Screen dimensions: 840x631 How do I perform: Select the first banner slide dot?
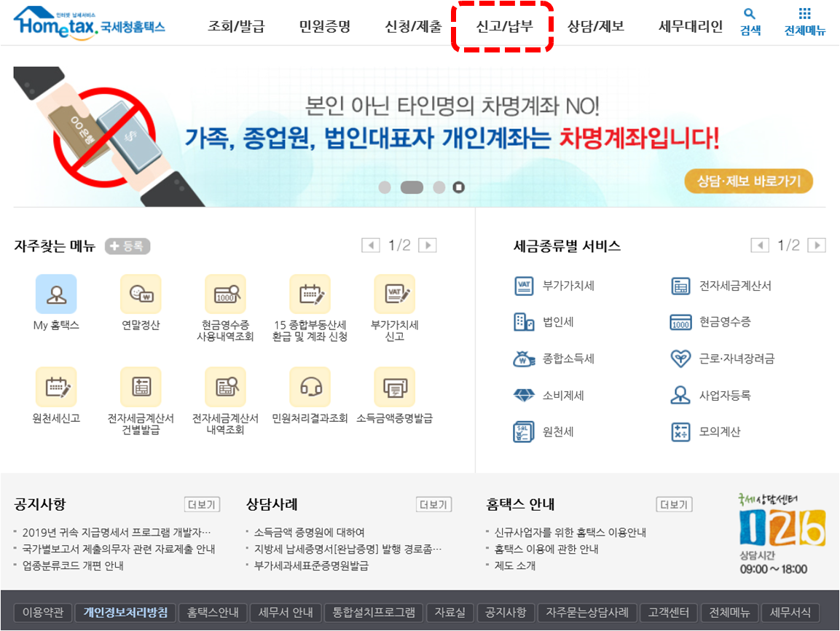tap(385, 187)
